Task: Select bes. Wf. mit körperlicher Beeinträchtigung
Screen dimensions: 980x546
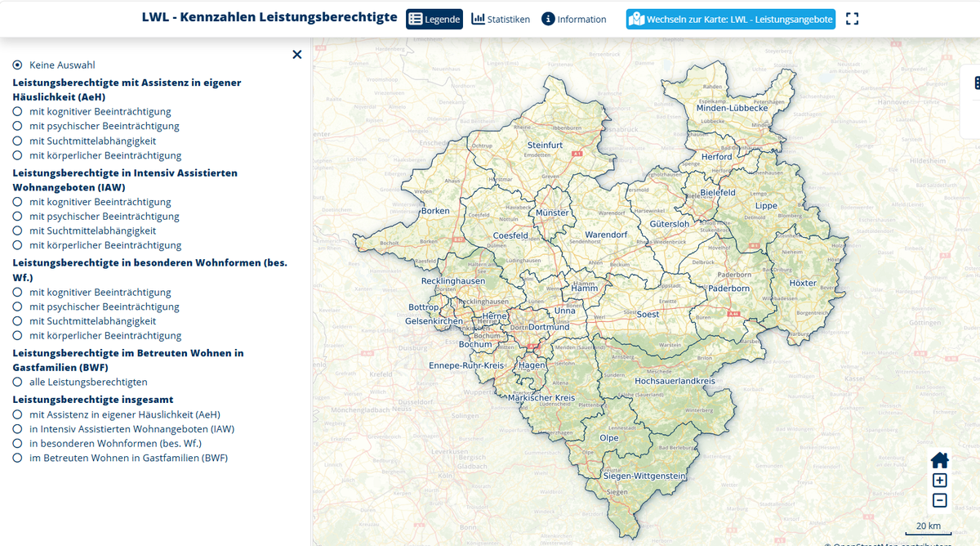Action: pos(17,335)
